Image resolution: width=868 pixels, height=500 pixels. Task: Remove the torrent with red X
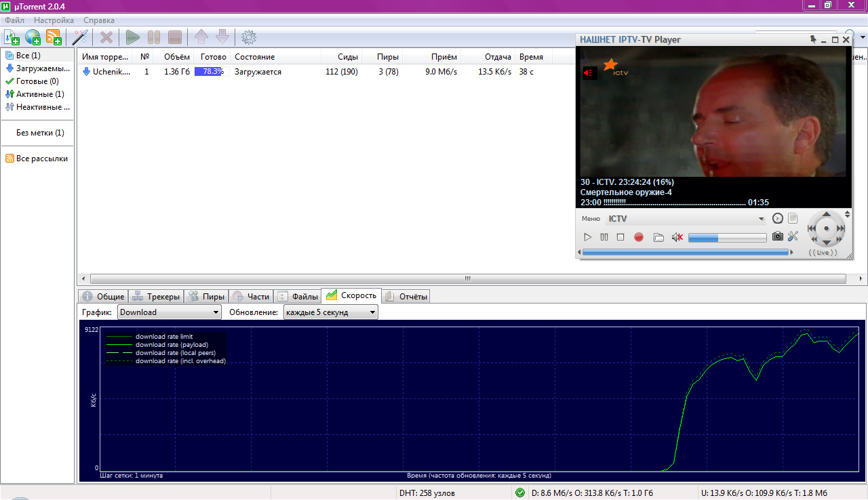[x=106, y=37]
